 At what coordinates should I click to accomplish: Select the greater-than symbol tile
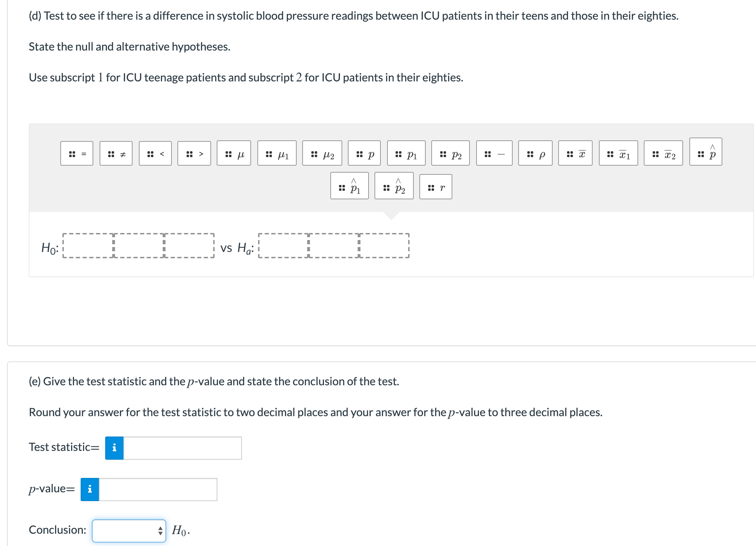pyautogui.click(x=194, y=153)
